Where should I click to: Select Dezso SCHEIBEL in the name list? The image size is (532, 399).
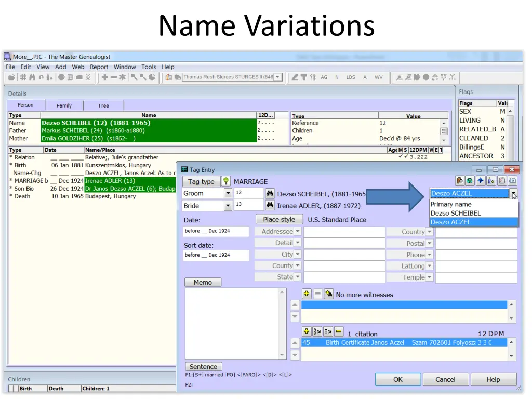[x=474, y=213]
